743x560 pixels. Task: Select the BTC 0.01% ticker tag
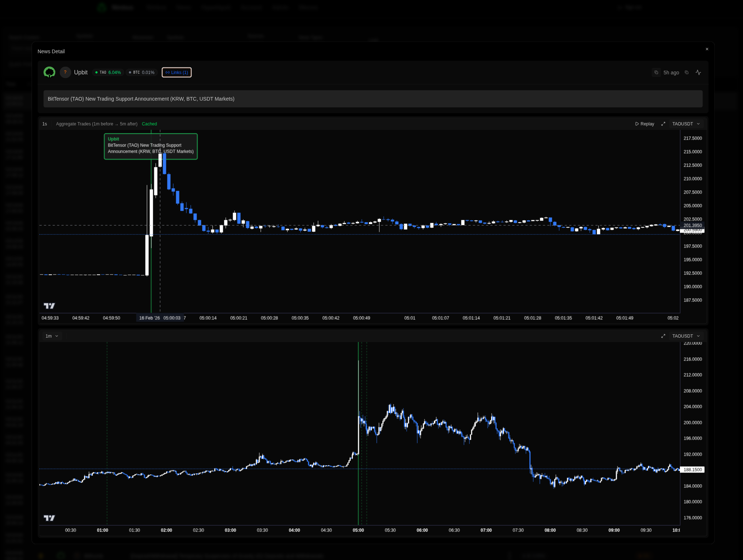142,73
